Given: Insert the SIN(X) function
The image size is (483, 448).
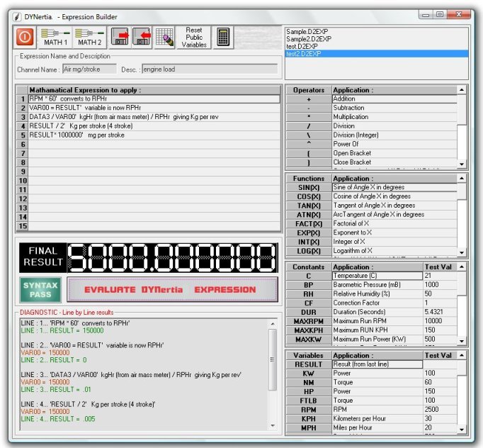Looking at the screenshot, I should pos(309,187).
